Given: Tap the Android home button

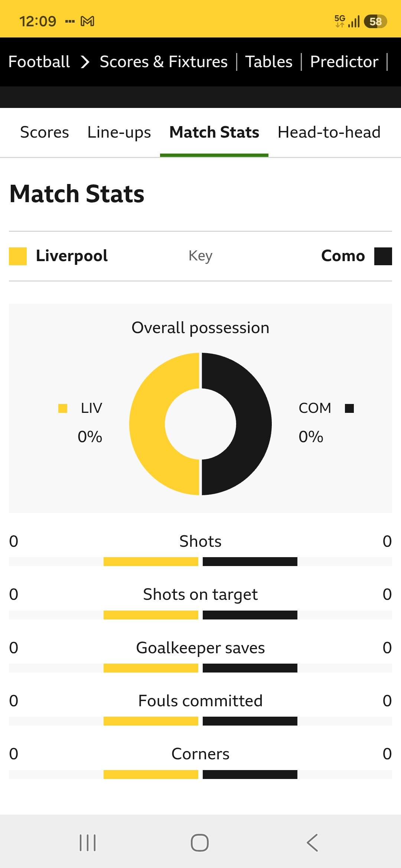Looking at the screenshot, I should click(200, 843).
